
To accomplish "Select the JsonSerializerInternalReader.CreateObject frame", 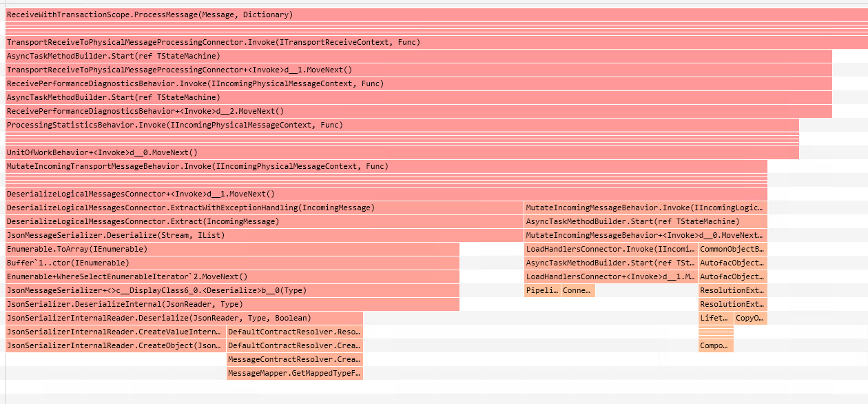I will (115, 345).
